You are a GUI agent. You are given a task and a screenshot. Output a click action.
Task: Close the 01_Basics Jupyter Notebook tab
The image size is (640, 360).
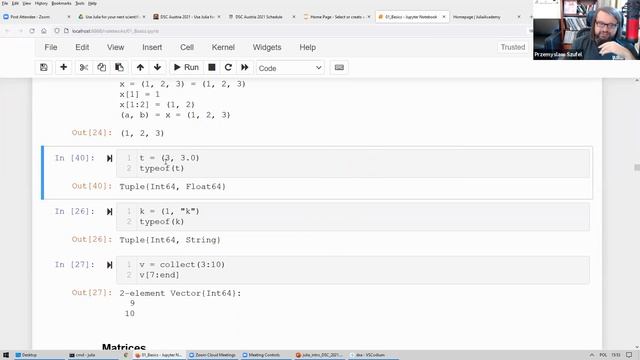[444, 17]
